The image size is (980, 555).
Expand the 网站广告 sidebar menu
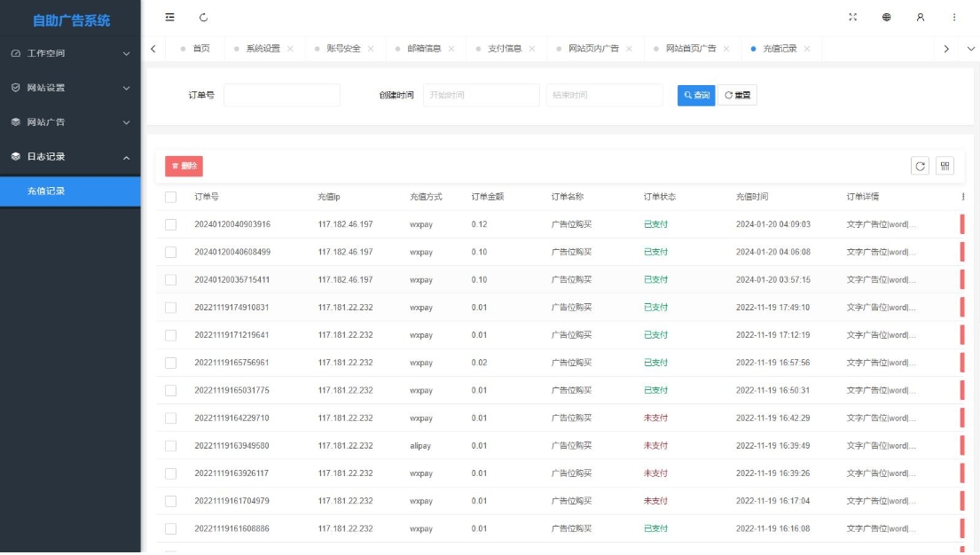coord(70,121)
